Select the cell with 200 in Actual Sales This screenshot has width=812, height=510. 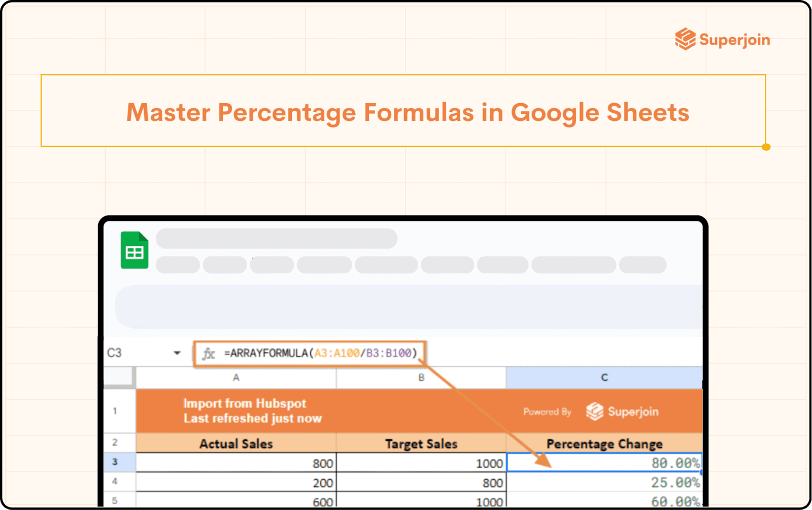(x=236, y=482)
